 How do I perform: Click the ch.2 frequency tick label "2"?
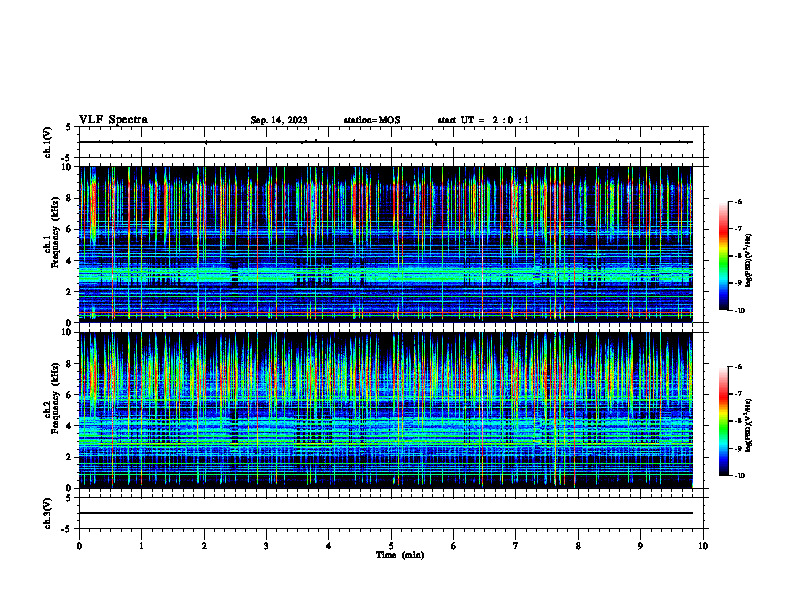click(x=70, y=457)
